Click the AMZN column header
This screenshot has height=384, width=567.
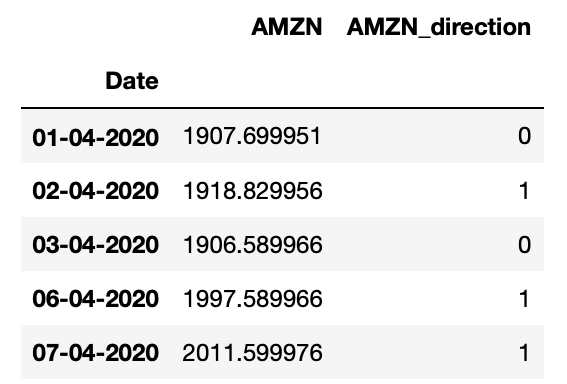pyautogui.click(x=286, y=27)
